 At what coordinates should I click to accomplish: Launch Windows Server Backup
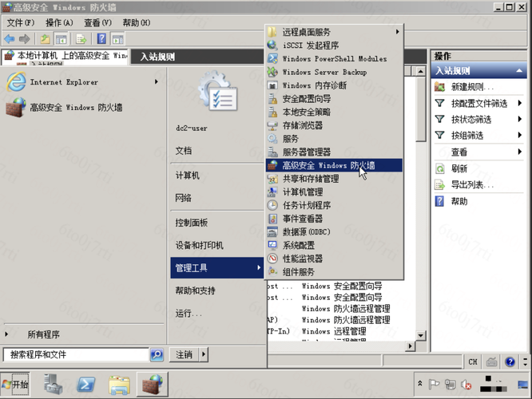[334, 72]
